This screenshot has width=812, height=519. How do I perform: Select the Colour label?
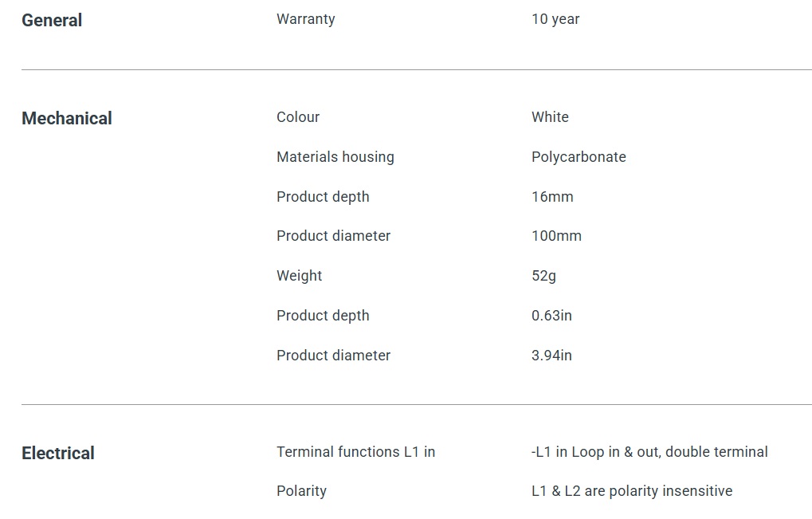pos(298,117)
